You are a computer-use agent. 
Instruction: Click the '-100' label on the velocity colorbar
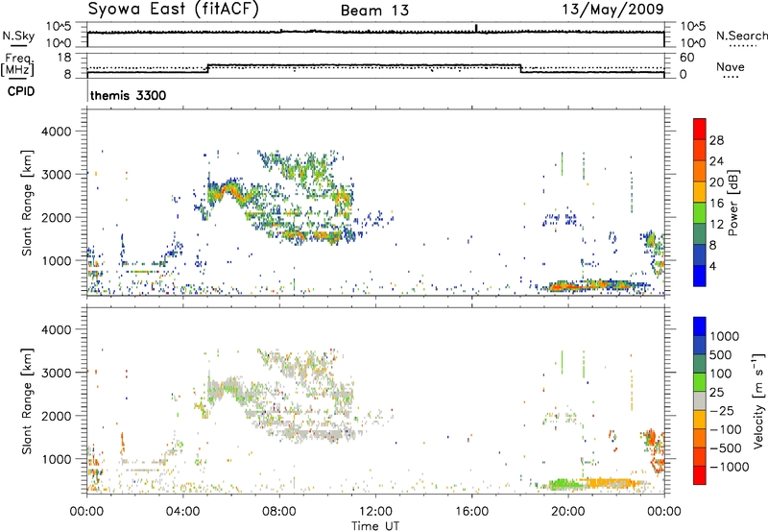(726, 429)
